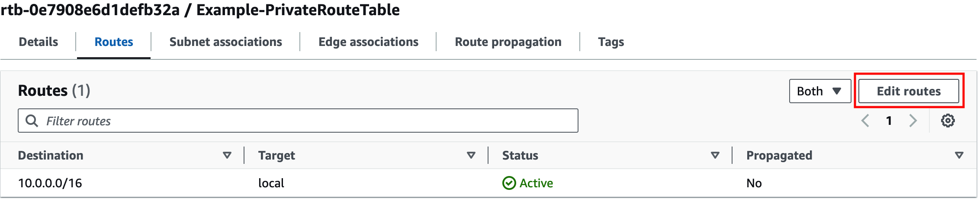Open the Details tab
The image size is (980, 199).
point(39,42)
